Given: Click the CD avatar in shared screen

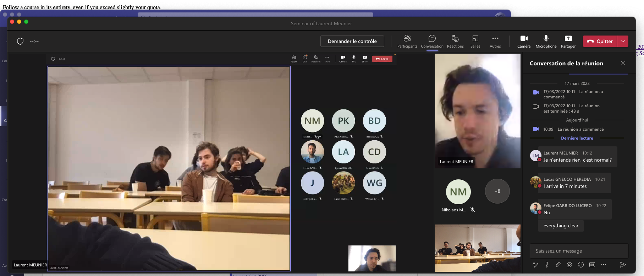Looking at the screenshot, I should tap(374, 152).
